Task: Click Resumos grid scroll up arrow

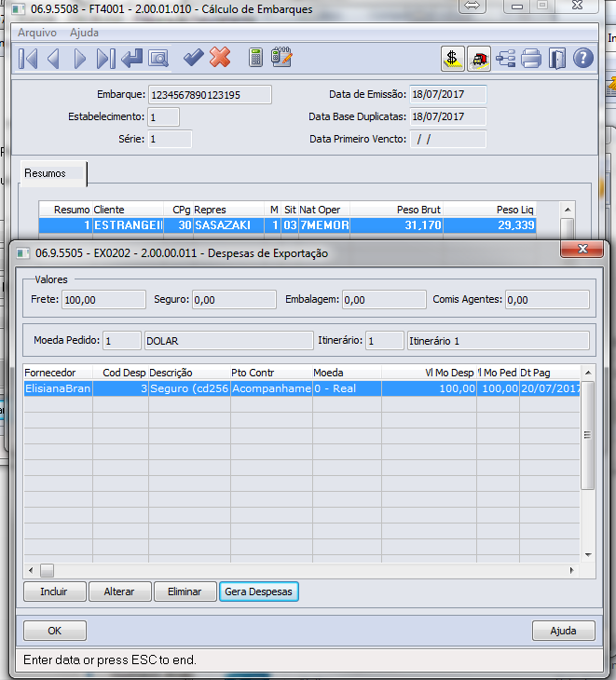Action: 568,210
